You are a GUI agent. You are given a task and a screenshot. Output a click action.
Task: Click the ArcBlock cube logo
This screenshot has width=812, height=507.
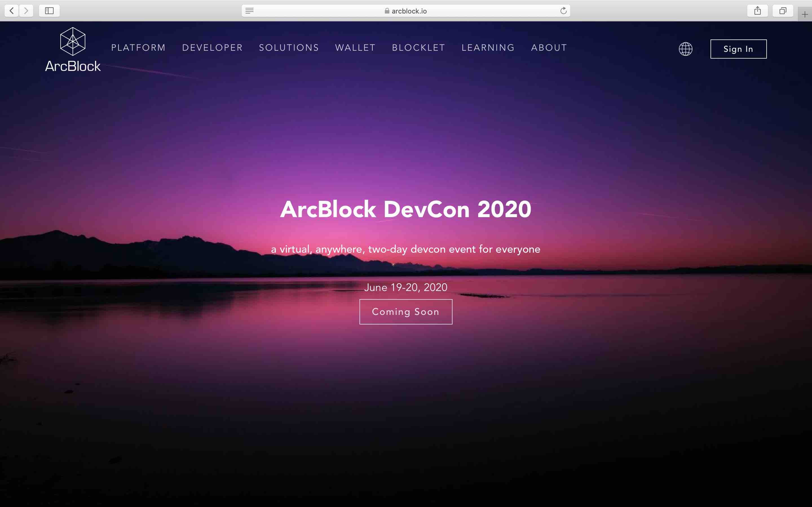pos(72,42)
